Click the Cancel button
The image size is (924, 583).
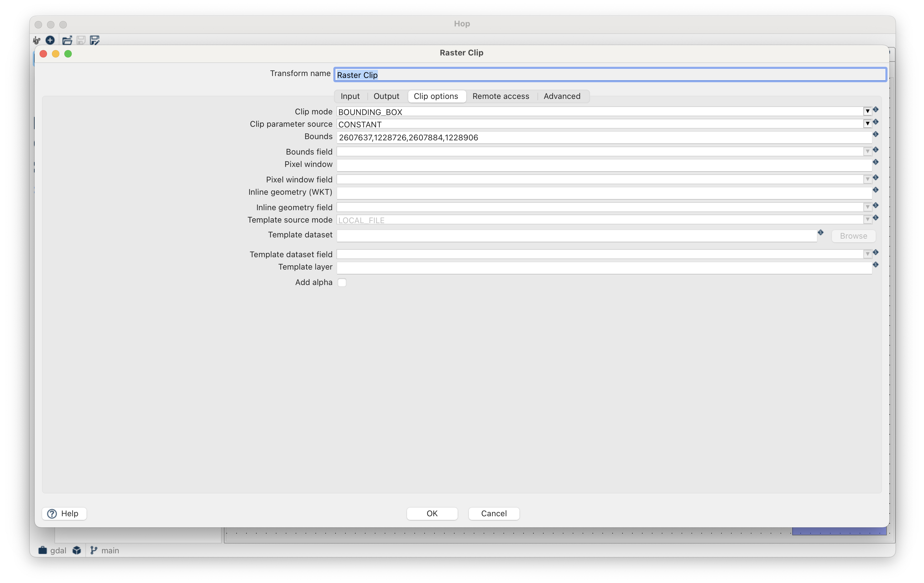494,513
